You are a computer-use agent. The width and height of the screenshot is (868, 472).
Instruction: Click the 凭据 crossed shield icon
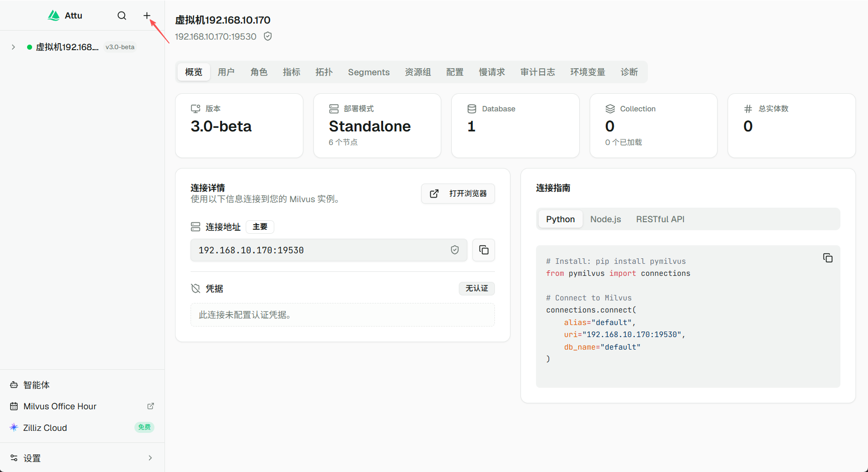(196, 288)
